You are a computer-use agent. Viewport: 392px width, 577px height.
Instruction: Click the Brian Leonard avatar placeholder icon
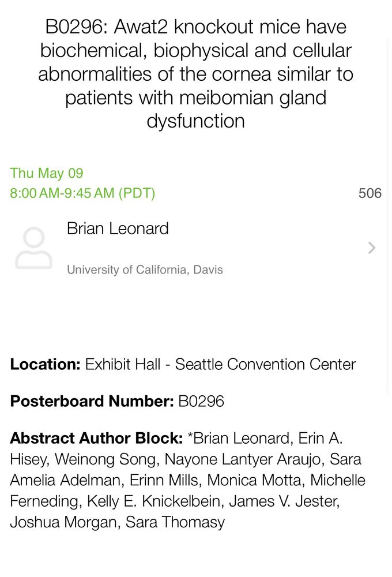(x=33, y=248)
